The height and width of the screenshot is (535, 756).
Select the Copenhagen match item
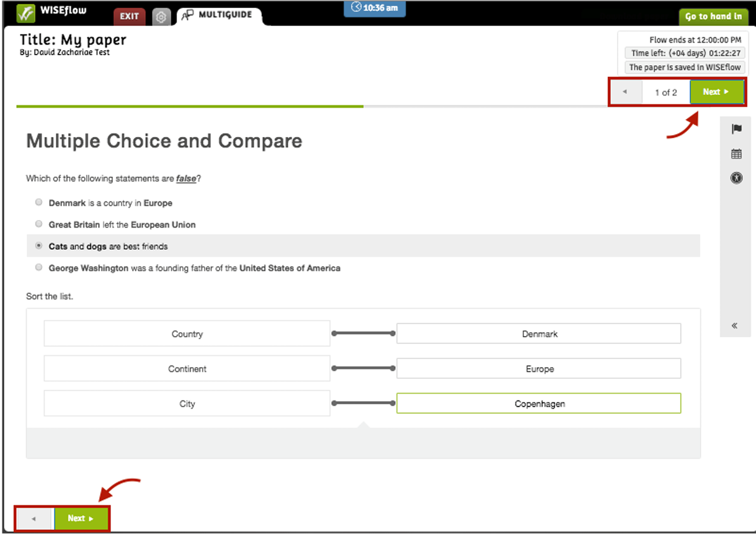(x=538, y=404)
